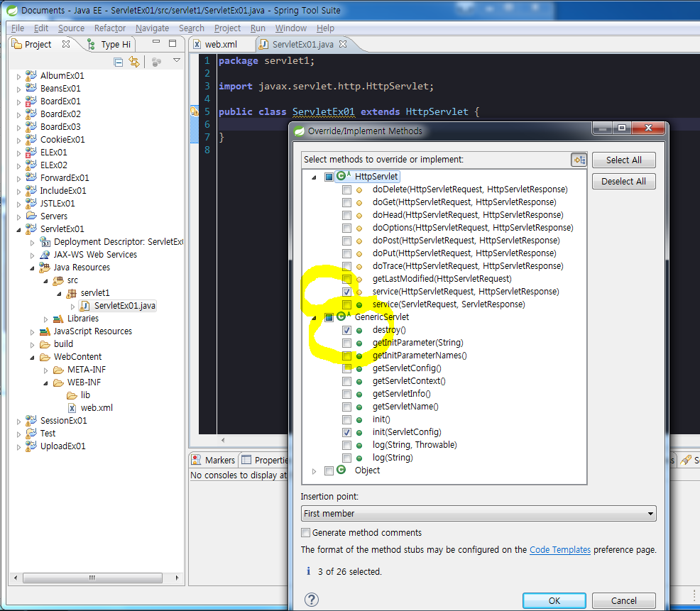The image size is (700, 611).
Task: Expand the build folder
Action: (x=32, y=345)
